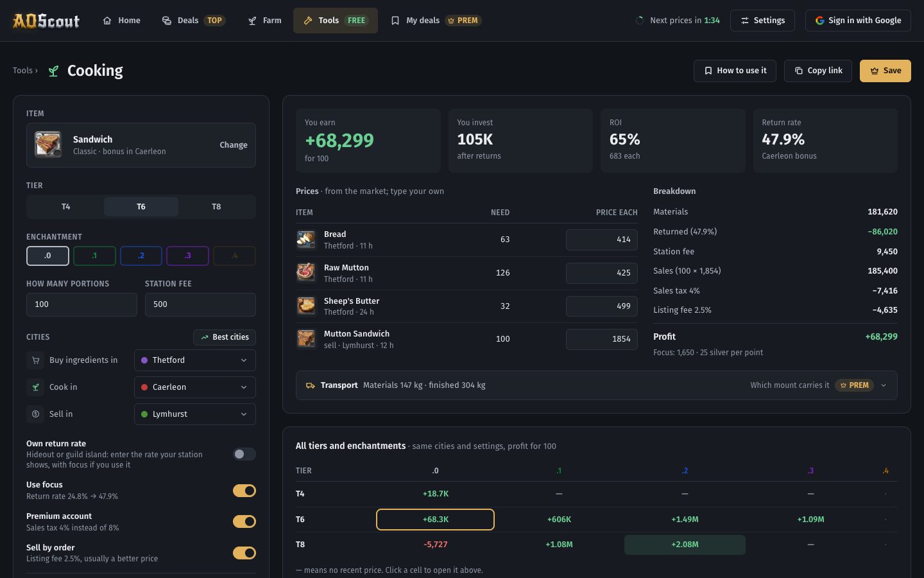Open the Cook in city dropdown (Caerleon)

coord(195,387)
